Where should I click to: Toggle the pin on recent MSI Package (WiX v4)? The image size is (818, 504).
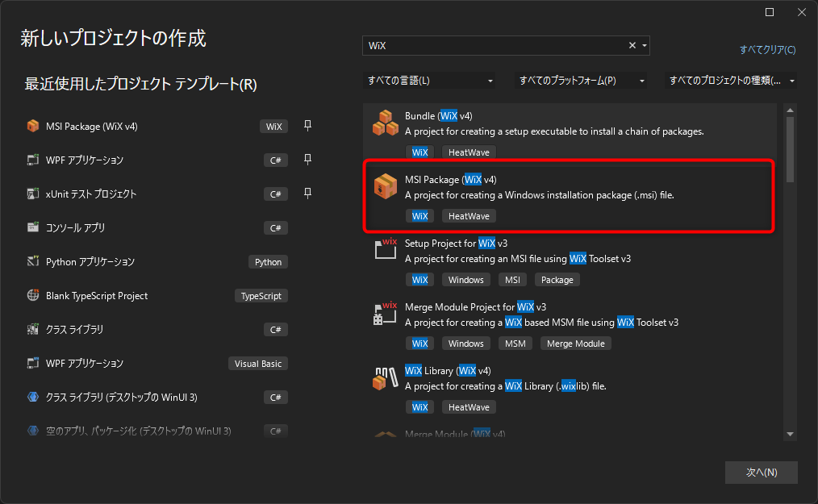tap(308, 126)
